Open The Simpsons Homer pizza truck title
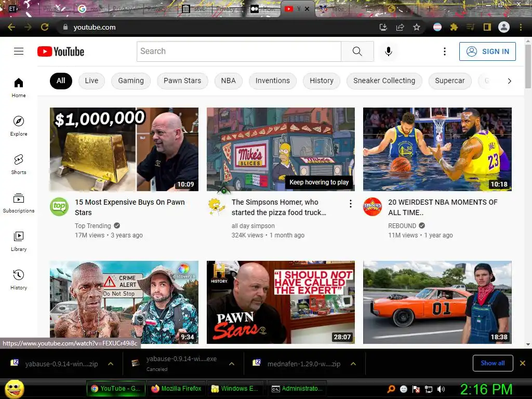The height and width of the screenshot is (399, 532). (279, 207)
